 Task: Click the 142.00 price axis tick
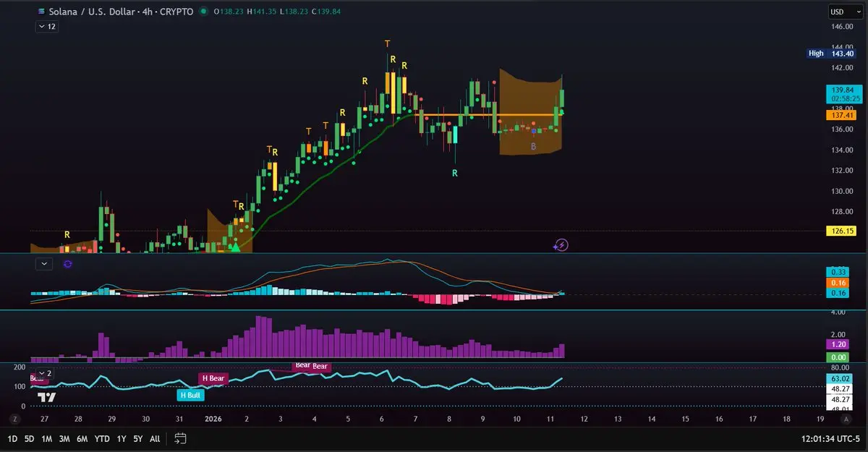(x=843, y=68)
